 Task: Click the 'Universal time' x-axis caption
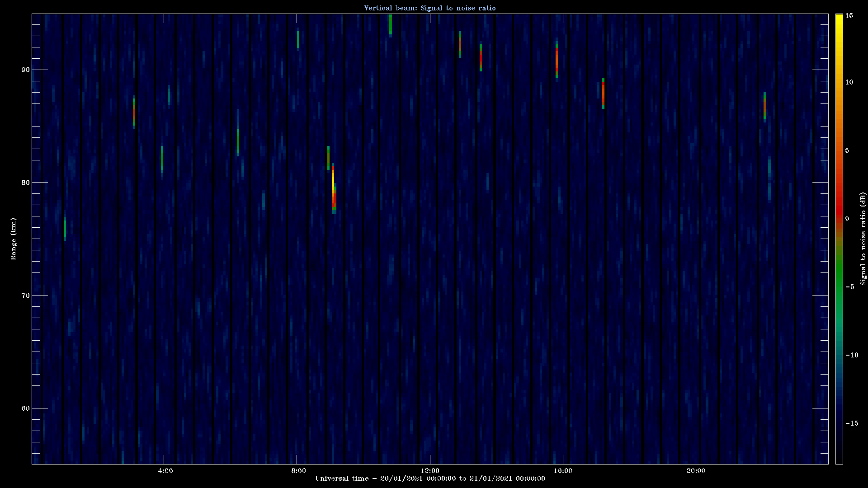coord(430,478)
